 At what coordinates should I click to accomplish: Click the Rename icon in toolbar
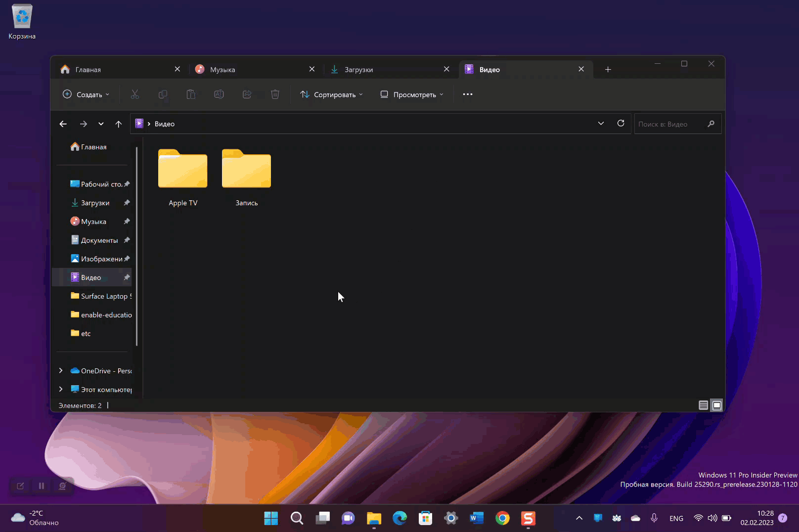219,94
